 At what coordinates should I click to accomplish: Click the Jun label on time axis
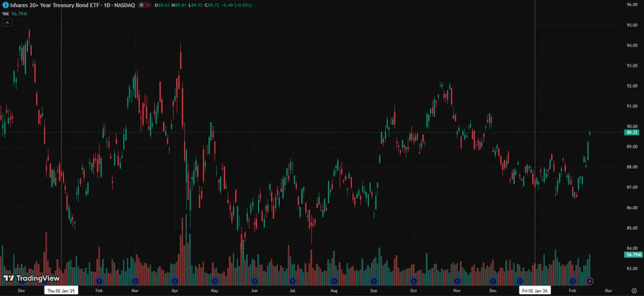pyautogui.click(x=254, y=291)
